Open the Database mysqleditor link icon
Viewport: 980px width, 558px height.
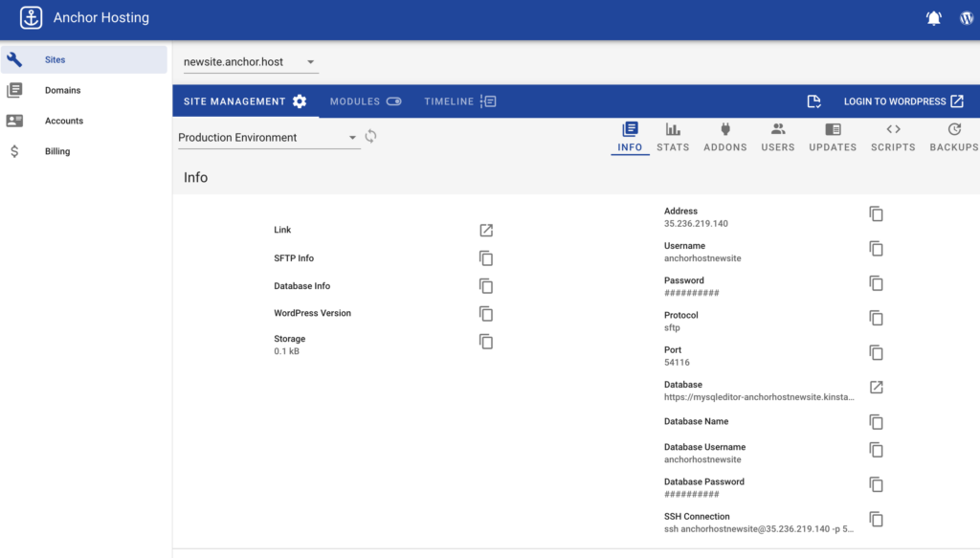coord(877,388)
